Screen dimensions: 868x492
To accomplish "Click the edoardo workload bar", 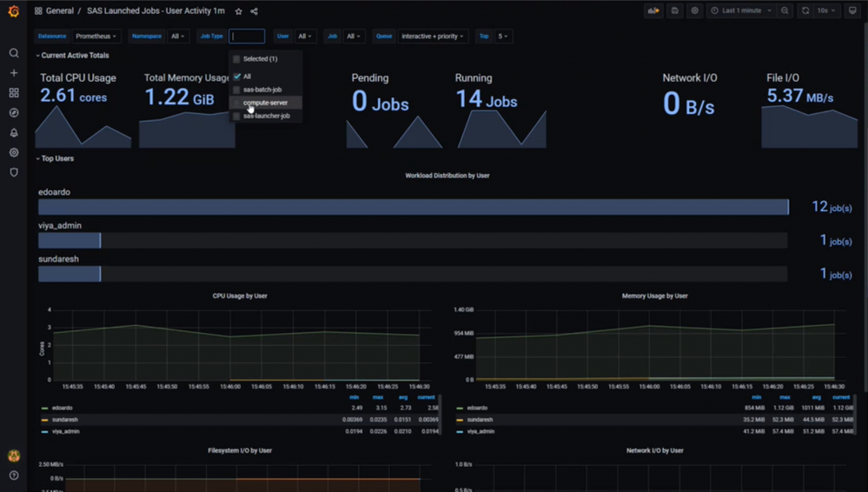I will (x=413, y=207).
